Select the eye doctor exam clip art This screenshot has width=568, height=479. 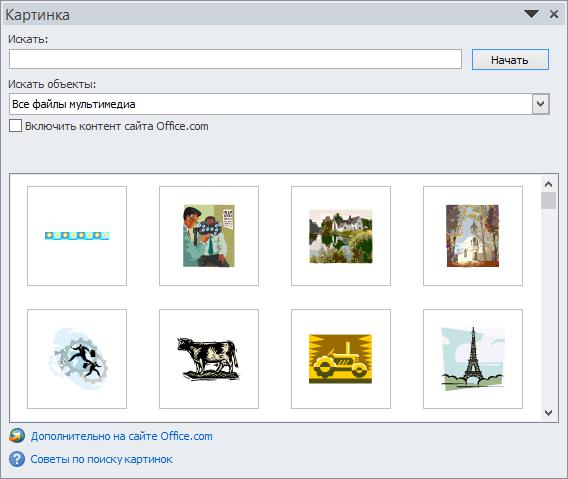(x=209, y=236)
